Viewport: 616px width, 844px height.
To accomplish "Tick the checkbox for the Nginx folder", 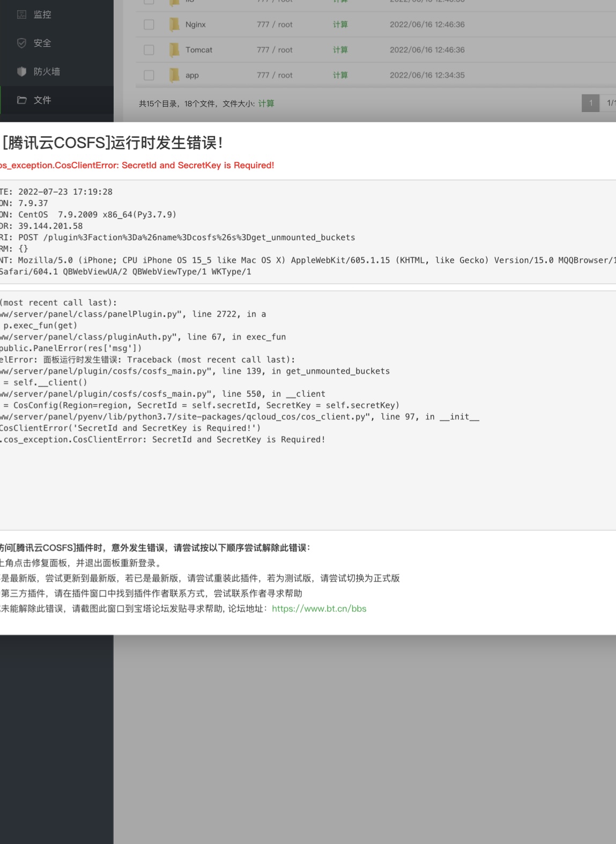I will [149, 25].
